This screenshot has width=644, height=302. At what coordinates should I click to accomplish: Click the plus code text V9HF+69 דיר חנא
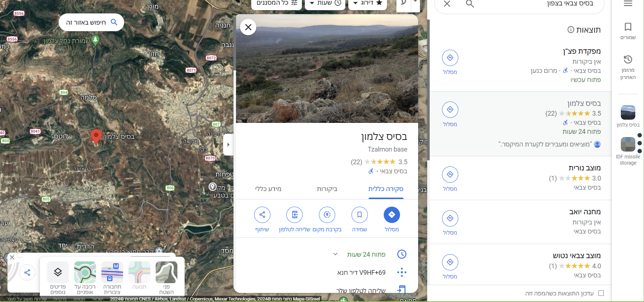point(361,272)
